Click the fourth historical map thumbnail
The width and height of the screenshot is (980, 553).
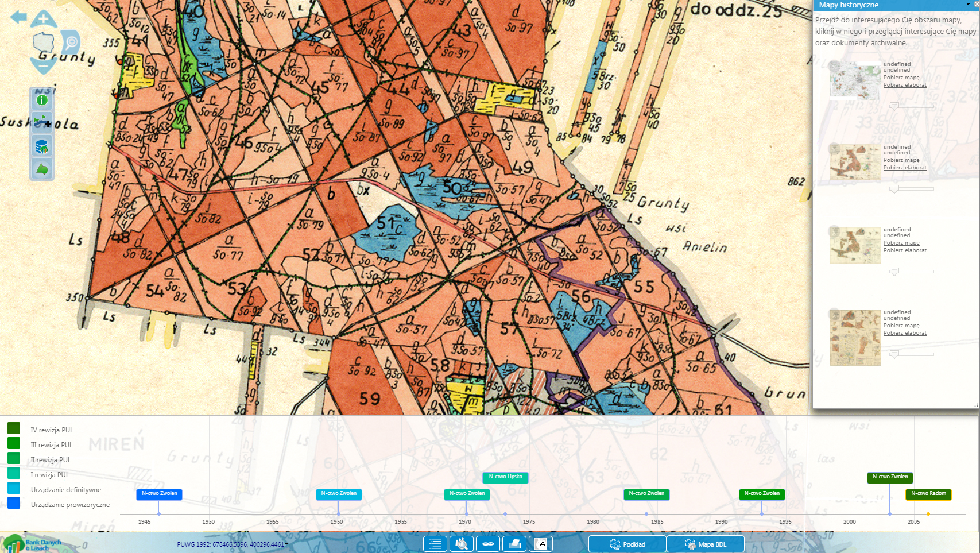tap(855, 338)
